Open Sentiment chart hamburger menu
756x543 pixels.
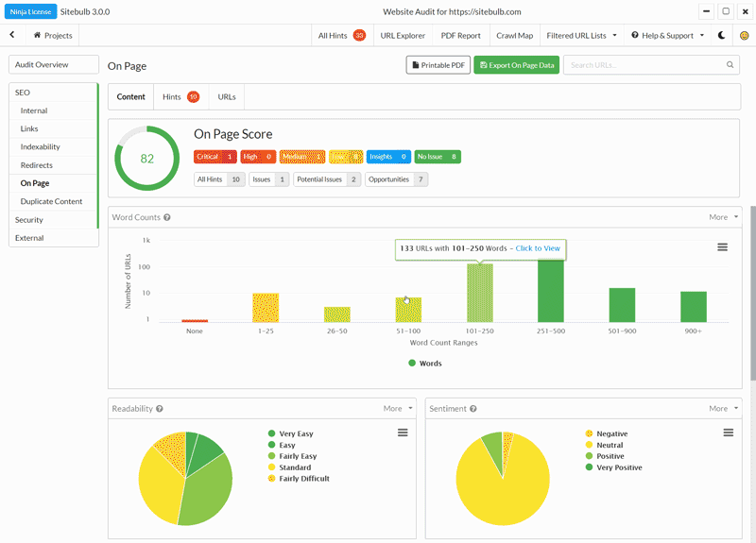tap(729, 433)
